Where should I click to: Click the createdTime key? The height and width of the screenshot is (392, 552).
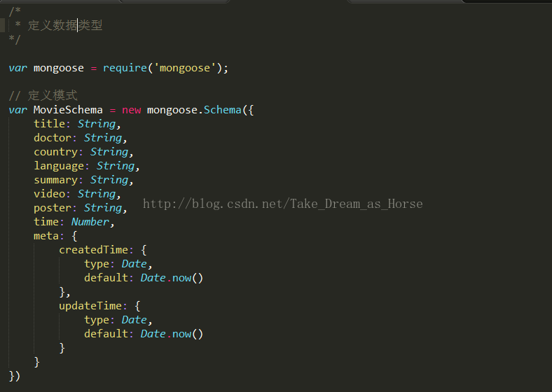[x=93, y=250]
